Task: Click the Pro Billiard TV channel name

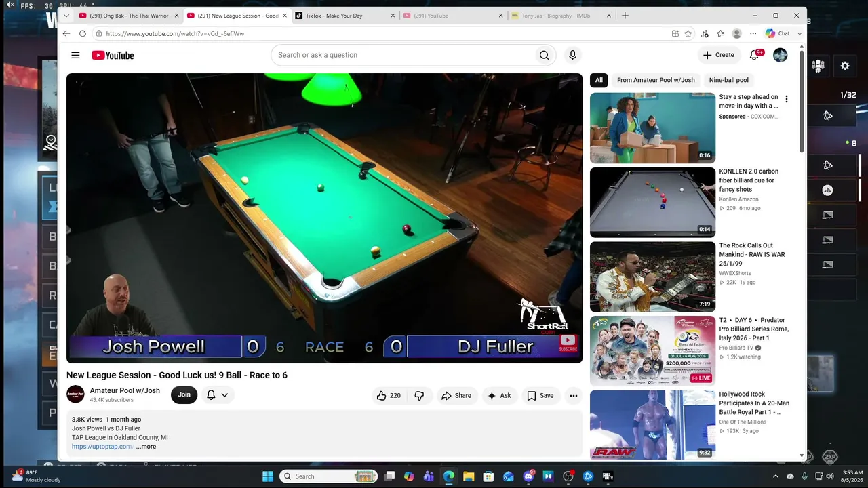Action: 736,348
